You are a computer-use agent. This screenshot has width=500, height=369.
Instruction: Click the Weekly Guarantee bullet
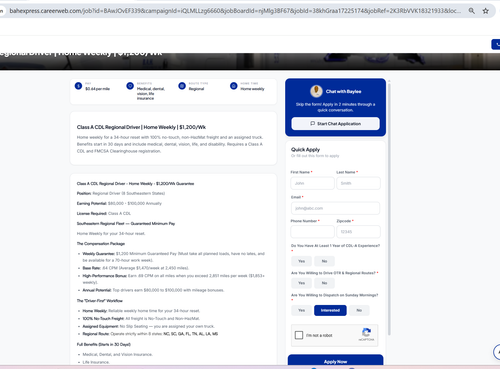pos(173,257)
